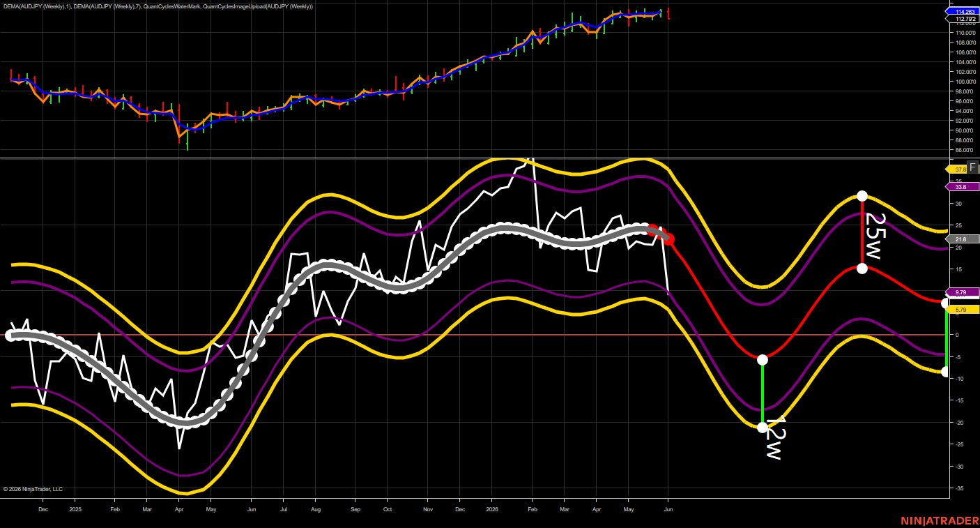Click the purple 33.8 axis marker
The image size is (980, 528).
(x=963, y=187)
